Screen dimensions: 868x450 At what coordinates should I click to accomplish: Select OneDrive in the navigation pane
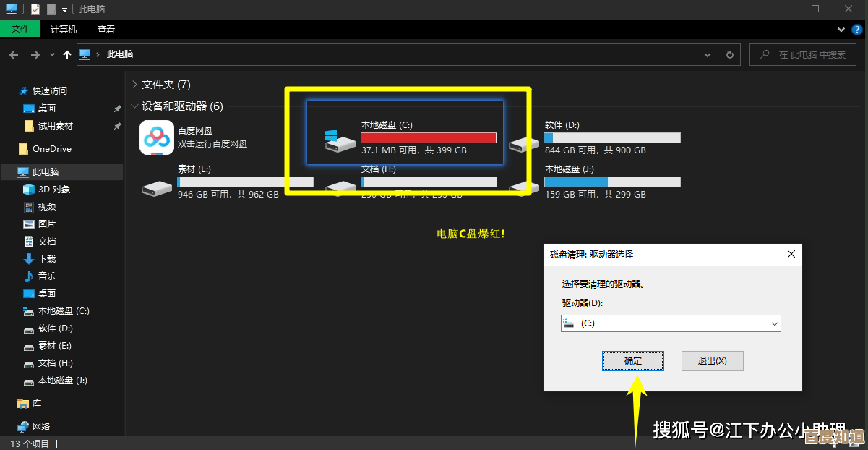click(51, 149)
